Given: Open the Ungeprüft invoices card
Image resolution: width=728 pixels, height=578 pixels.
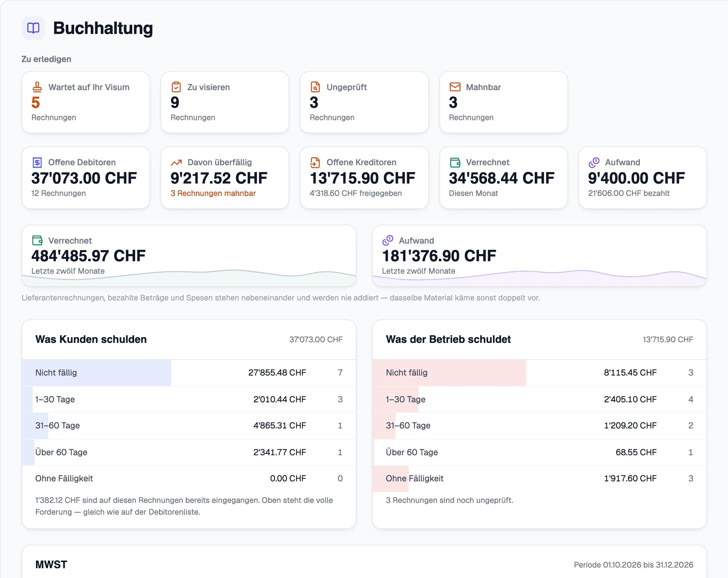Looking at the screenshot, I should click(364, 102).
